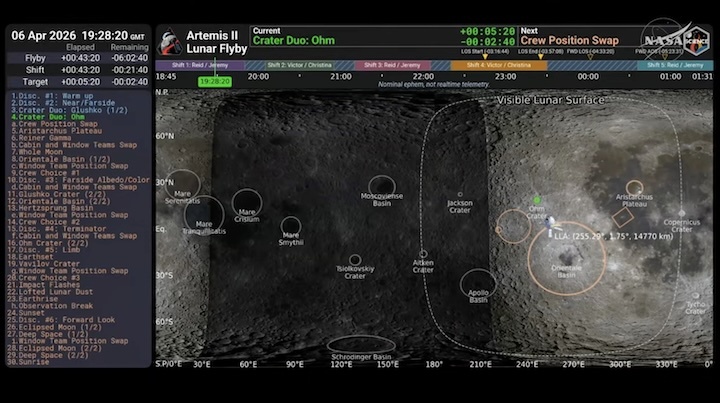The width and height of the screenshot is (720, 403).
Task: Select the Orientale Basin orange circle
Action: tap(567, 258)
